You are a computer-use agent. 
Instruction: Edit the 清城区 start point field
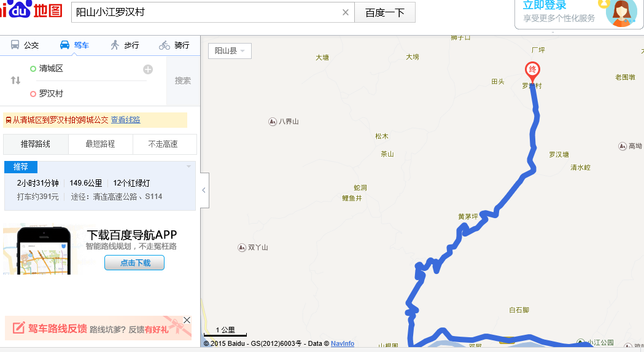point(88,69)
